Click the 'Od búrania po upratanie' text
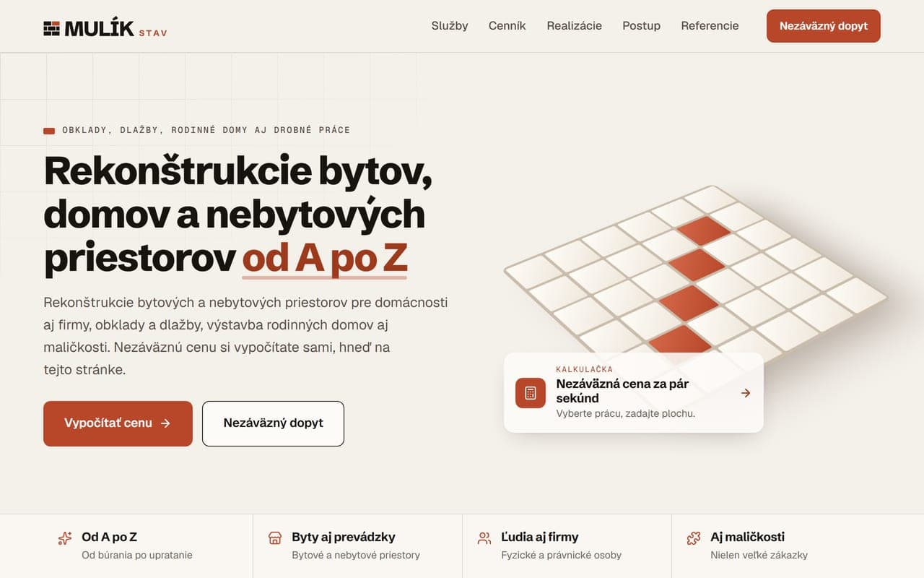 tap(137, 556)
